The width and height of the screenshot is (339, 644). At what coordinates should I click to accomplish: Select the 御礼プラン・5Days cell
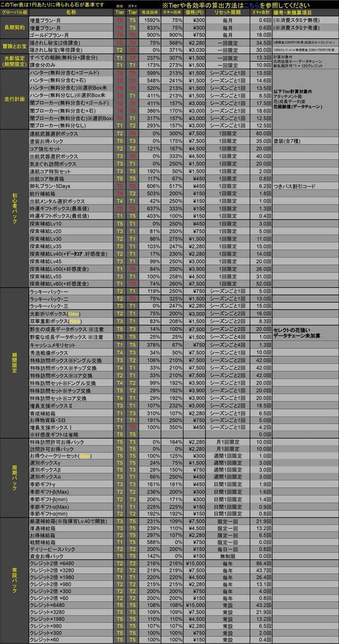(x=71, y=185)
